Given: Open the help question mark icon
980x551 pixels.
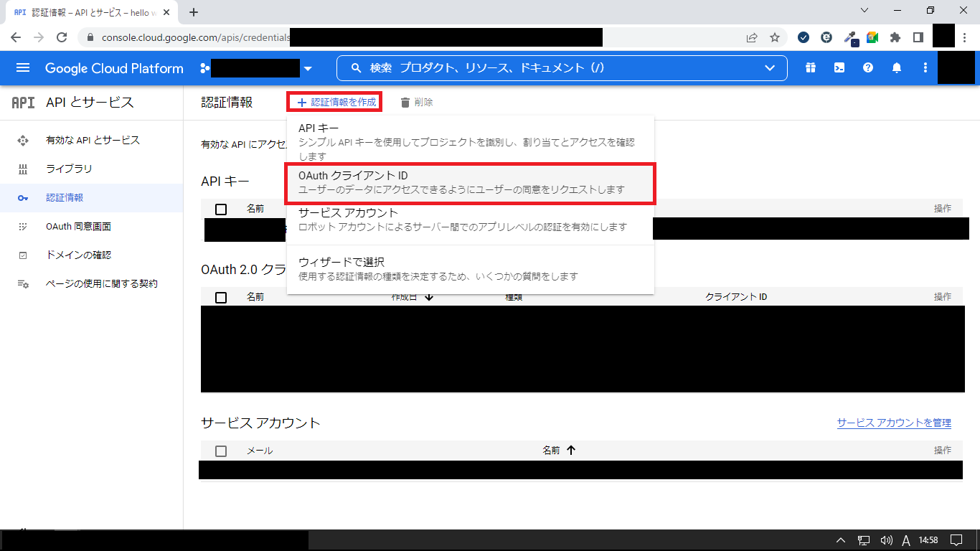Looking at the screenshot, I should (868, 68).
